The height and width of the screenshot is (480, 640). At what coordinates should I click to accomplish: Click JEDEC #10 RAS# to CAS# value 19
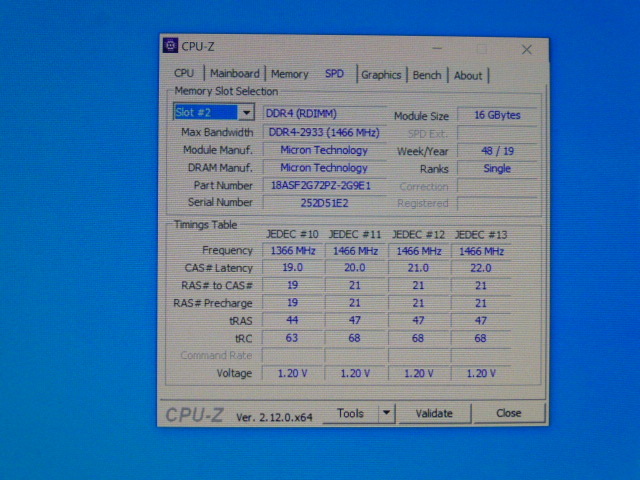(x=293, y=285)
